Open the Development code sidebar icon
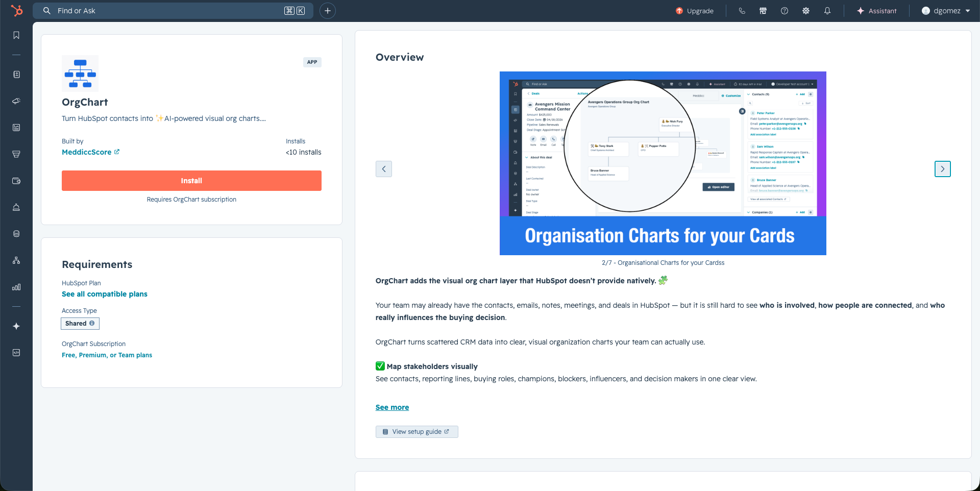Screen dimensions: 980x491 tap(16, 353)
